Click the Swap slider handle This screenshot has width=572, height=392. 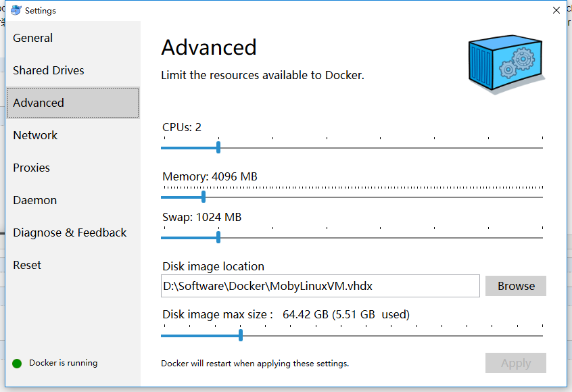218,237
